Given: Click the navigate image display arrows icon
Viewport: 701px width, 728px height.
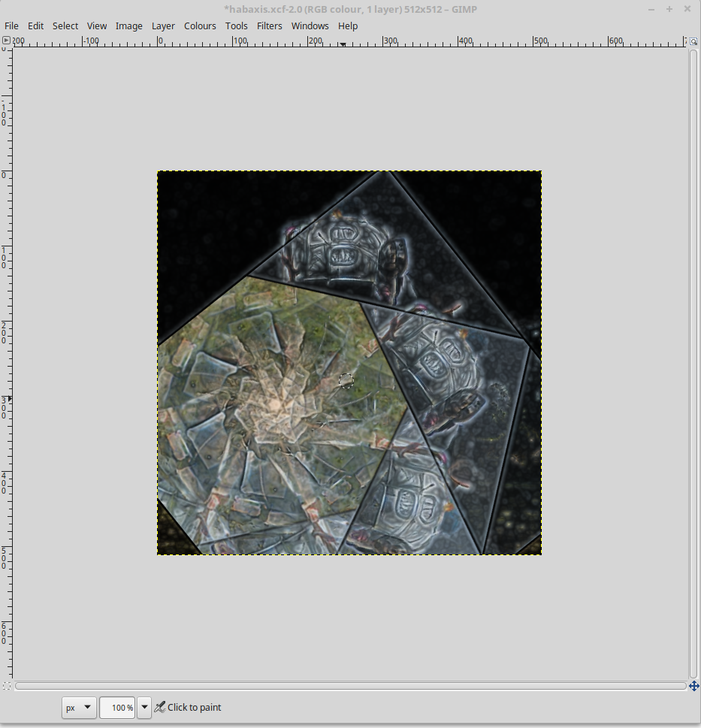Looking at the screenshot, I should (x=693, y=686).
